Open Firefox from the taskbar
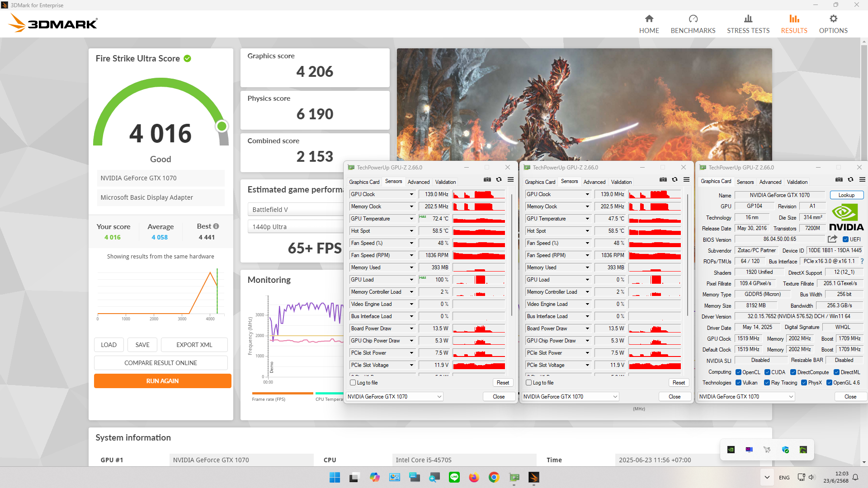Screen dimensions: 868x488 click(x=474, y=477)
